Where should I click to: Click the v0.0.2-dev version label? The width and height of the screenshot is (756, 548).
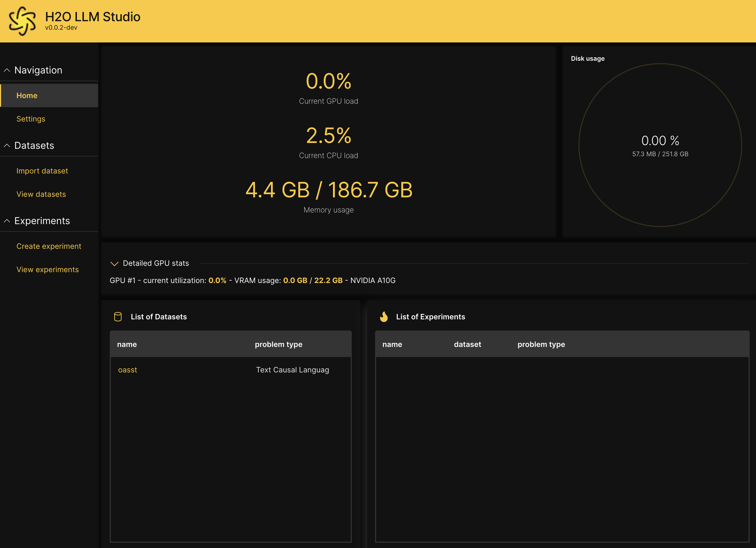tap(61, 28)
